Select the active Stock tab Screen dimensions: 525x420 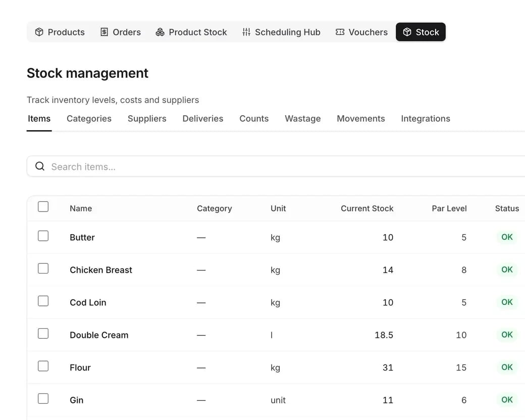point(421,32)
